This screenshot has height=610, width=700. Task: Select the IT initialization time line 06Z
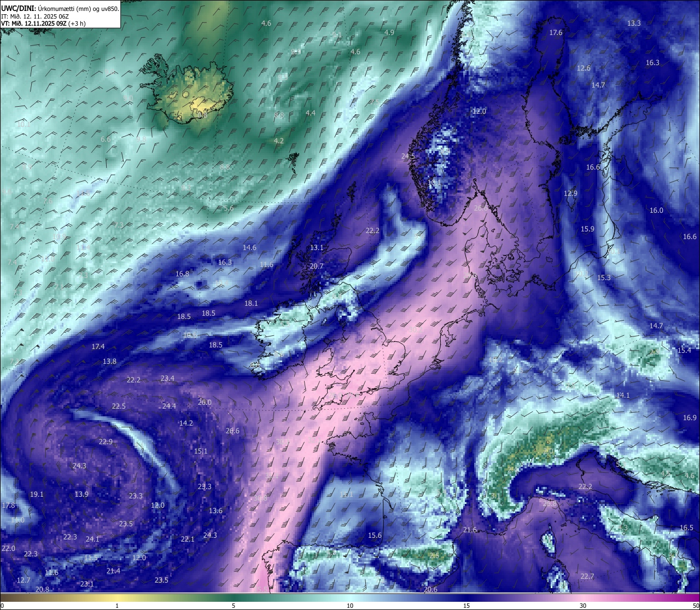click(x=35, y=17)
